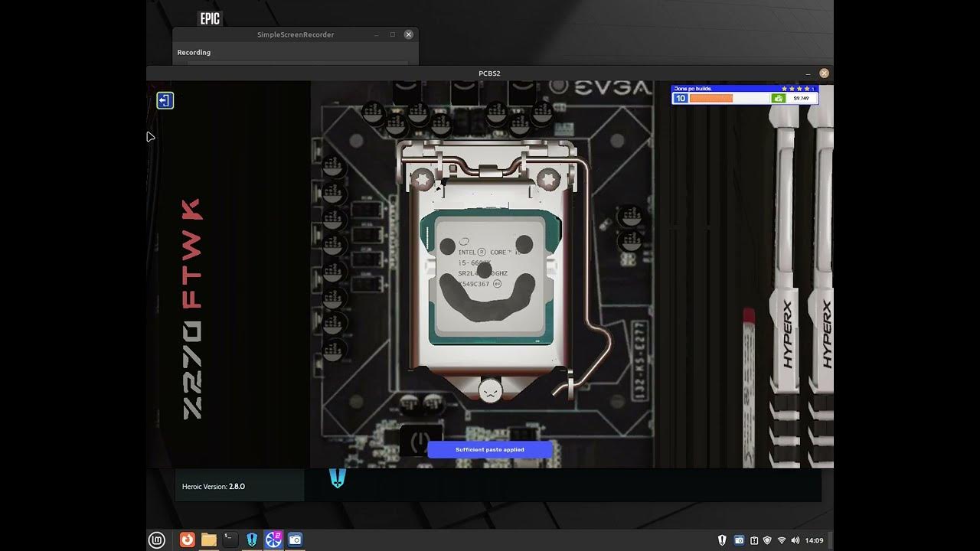Image resolution: width=980 pixels, height=551 pixels.
Task: Click the motherboard power button icon
Action: point(420,442)
